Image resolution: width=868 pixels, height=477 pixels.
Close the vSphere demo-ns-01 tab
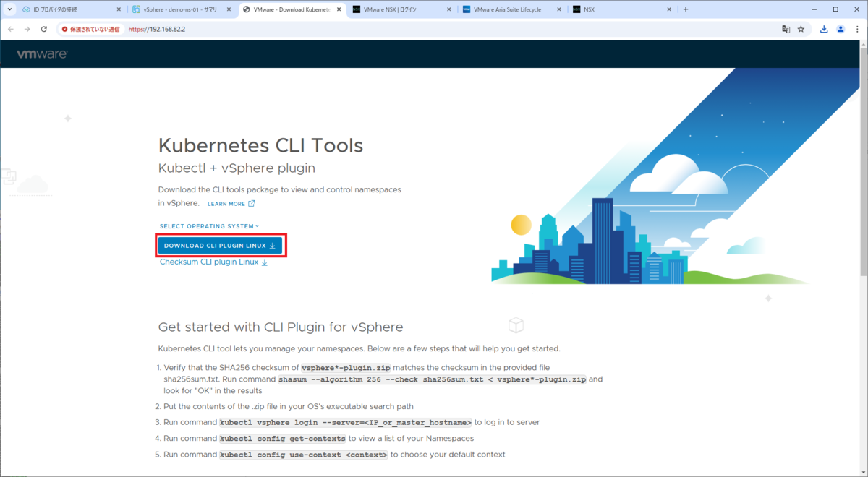(x=229, y=9)
